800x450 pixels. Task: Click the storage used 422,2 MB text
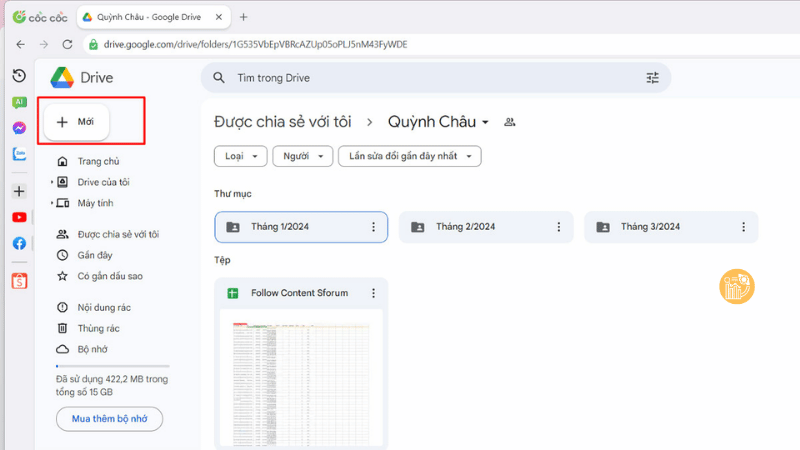tap(112, 386)
